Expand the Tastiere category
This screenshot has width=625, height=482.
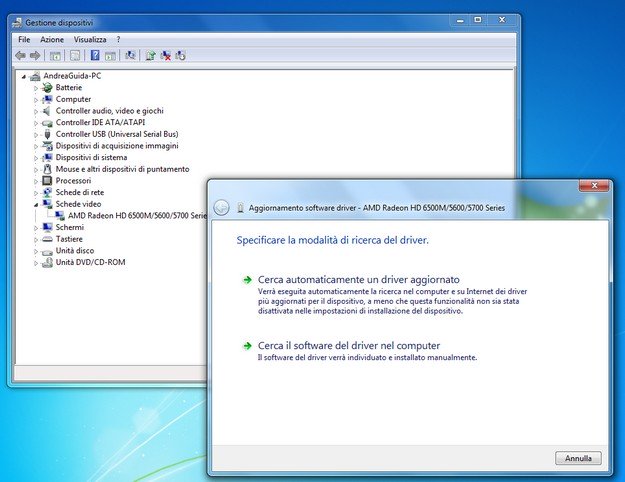point(36,240)
